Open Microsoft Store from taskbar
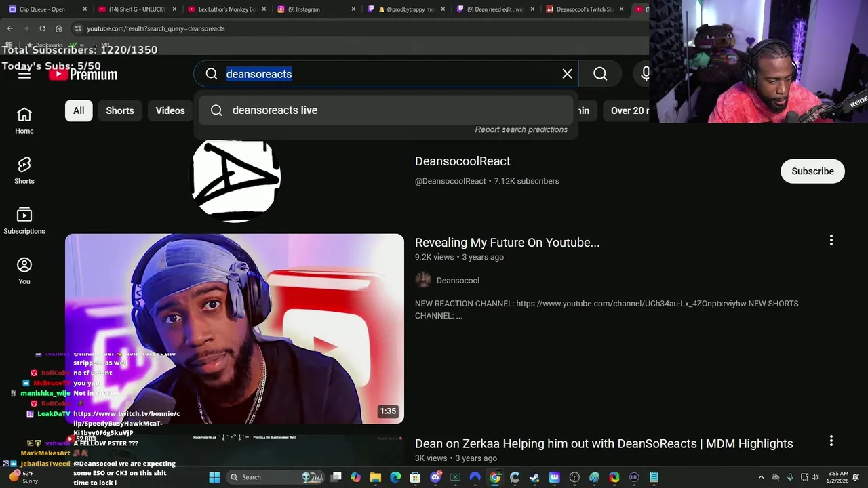This screenshot has height=488, width=868. pyautogui.click(x=415, y=477)
